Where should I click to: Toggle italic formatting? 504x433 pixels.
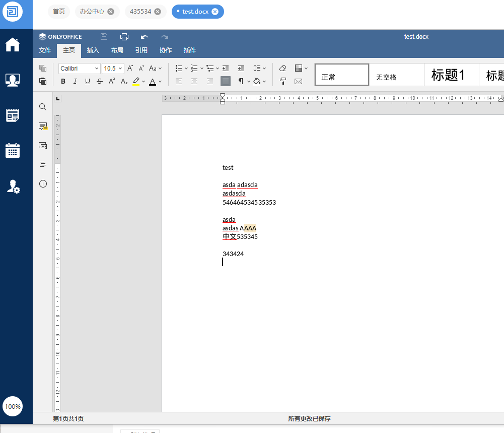[75, 81]
